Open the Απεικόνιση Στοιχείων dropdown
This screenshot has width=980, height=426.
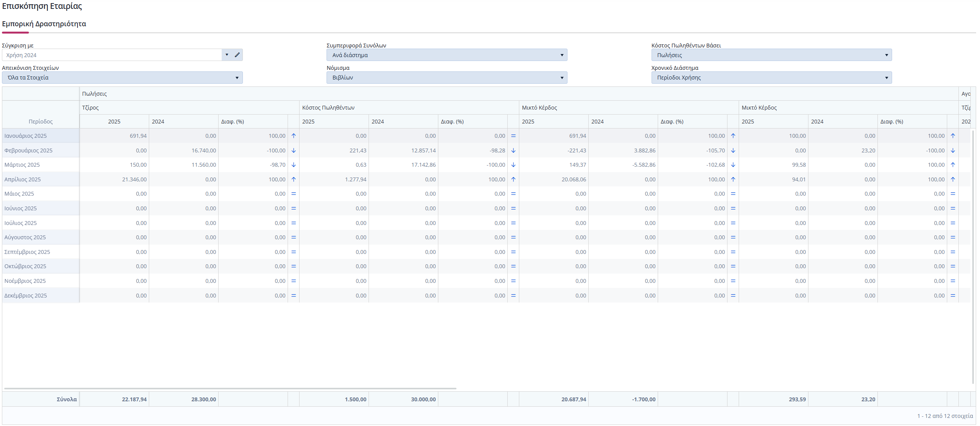122,78
